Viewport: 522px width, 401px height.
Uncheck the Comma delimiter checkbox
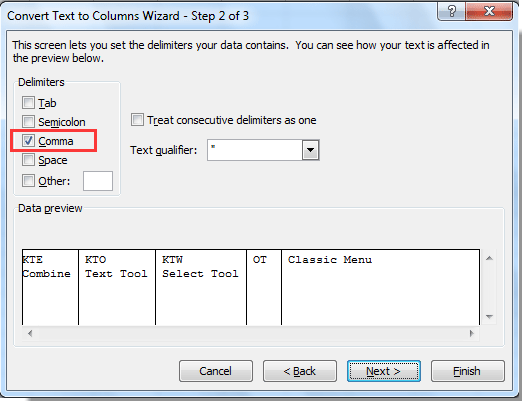(x=28, y=141)
